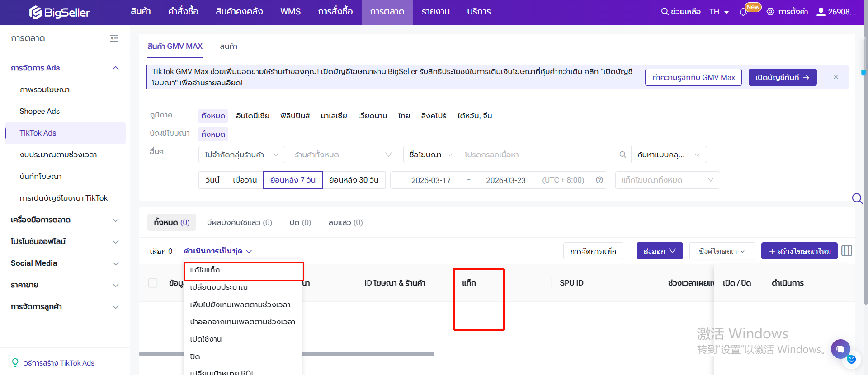Click the timezone help question-mark icon
The height and width of the screenshot is (375, 868).
pyautogui.click(x=599, y=180)
